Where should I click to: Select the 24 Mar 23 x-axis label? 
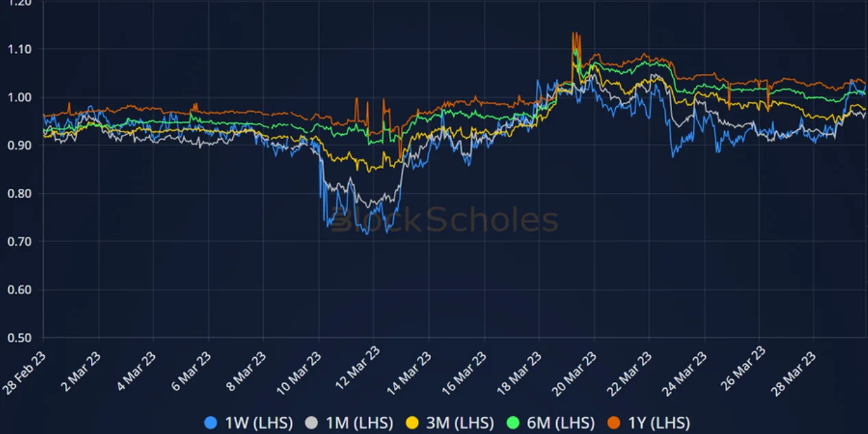[x=684, y=372]
